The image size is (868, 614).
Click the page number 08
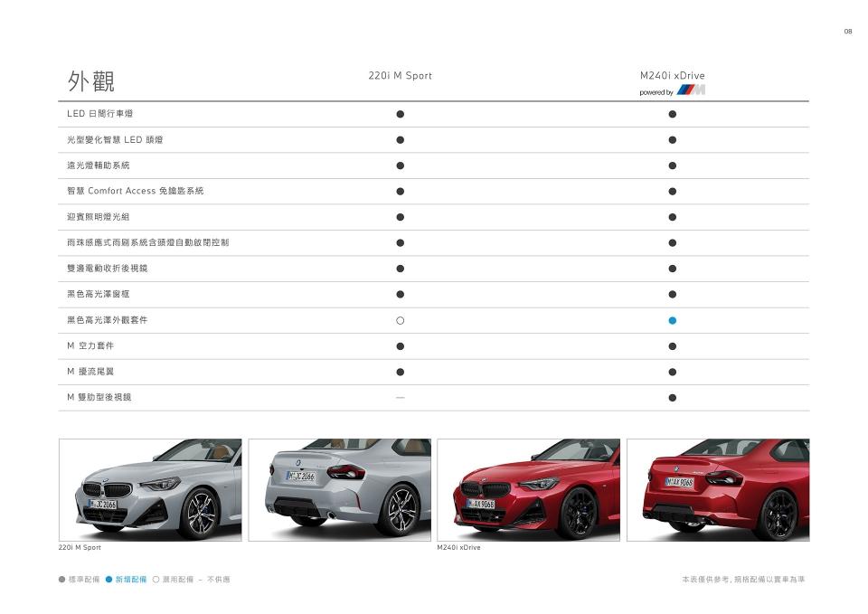847,32
